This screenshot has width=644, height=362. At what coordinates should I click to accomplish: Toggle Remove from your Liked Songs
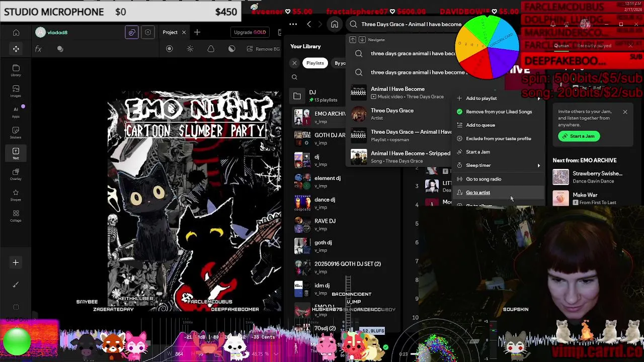pyautogui.click(x=498, y=112)
